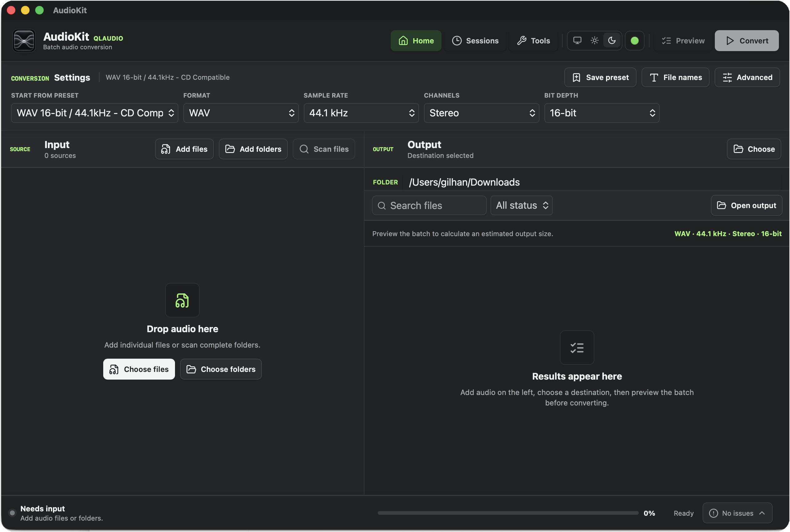Click Add folders in Input header
This screenshot has height=532, width=790.
pos(253,149)
